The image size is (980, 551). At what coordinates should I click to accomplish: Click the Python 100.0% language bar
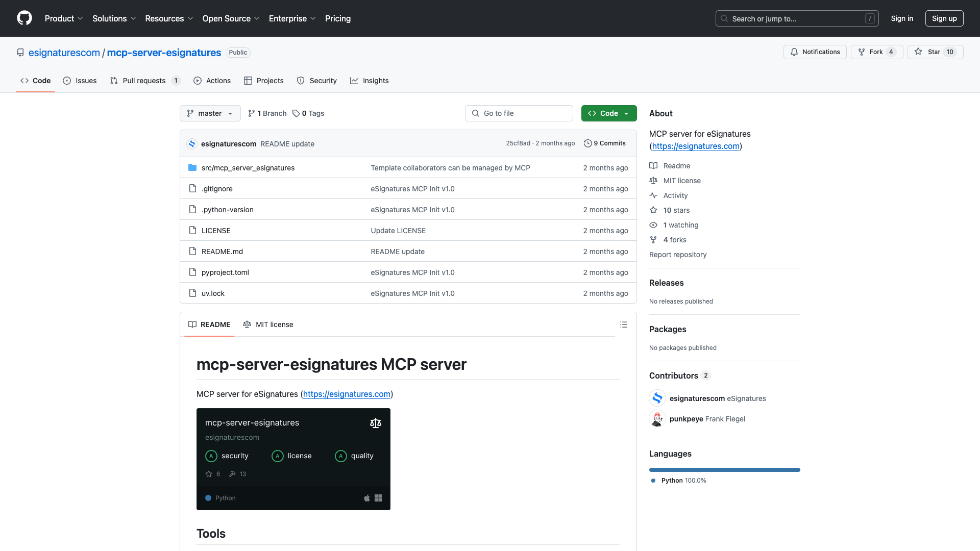pyautogui.click(x=724, y=469)
